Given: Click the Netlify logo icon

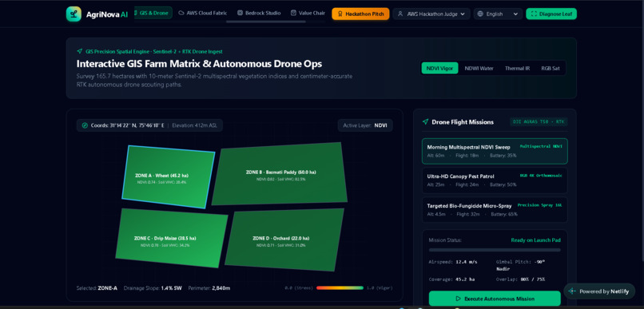Looking at the screenshot, I should [x=572, y=291].
